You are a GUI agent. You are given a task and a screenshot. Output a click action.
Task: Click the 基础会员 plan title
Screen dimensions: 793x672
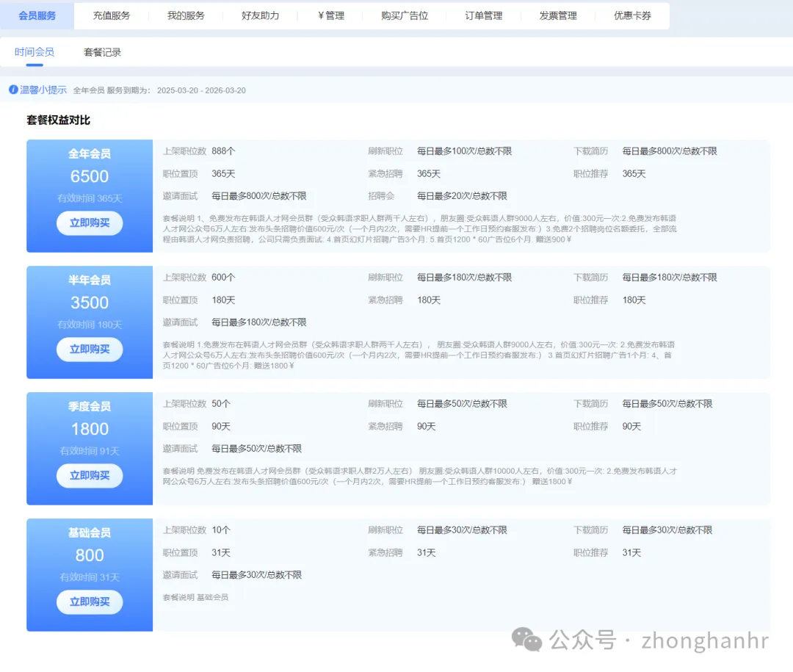coord(90,532)
